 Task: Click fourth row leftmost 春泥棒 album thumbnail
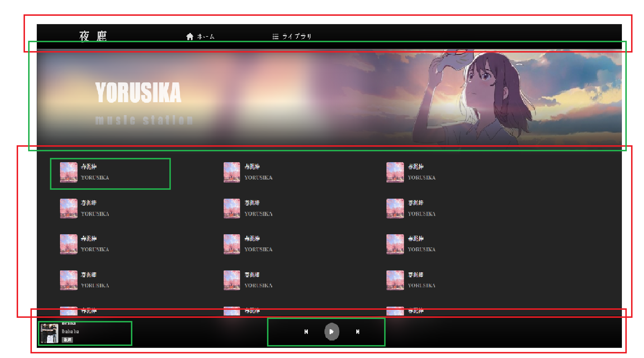(69, 280)
